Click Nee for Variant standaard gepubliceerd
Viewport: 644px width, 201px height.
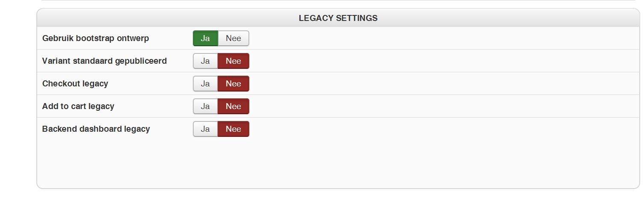[x=233, y=61]
